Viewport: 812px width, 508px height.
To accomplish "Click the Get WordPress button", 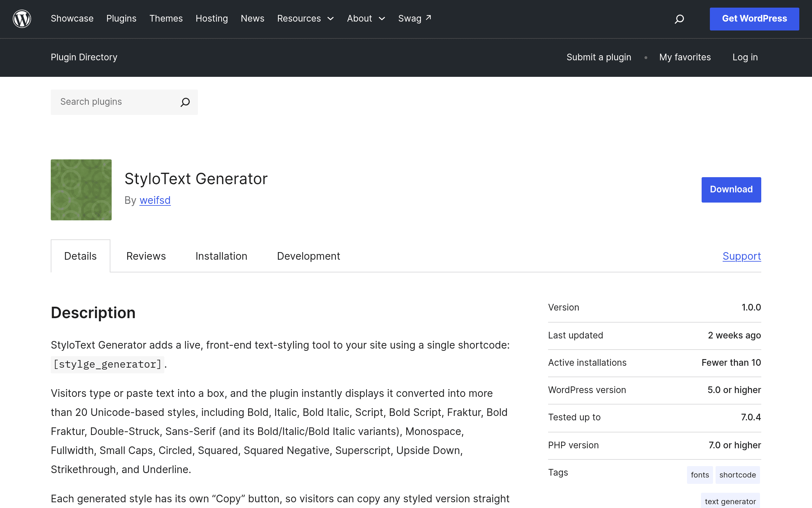I will 754,19.
